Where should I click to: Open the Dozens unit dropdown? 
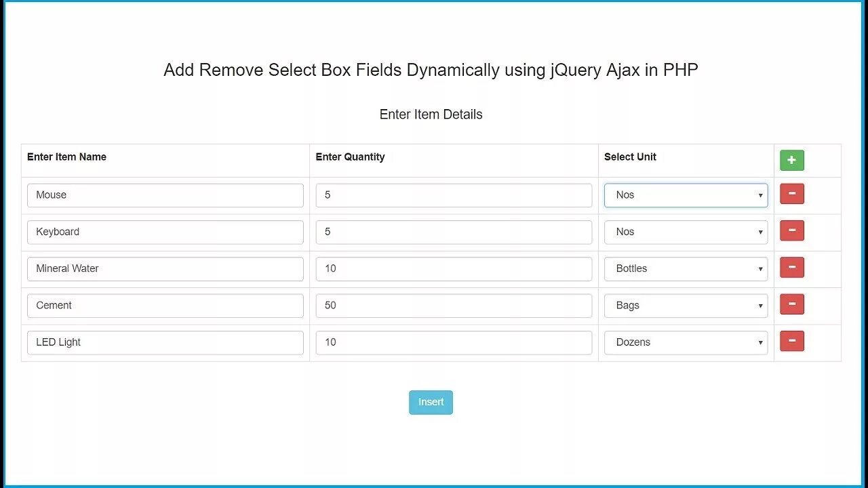686,342
